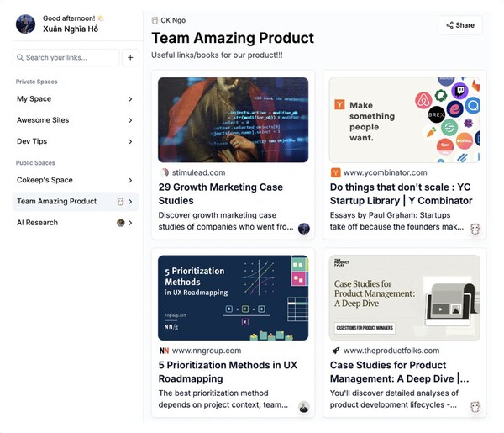This screenshot has height=433, width=504.
Task: Expand the Awesome Sites chevron
Action: pyautogui.click(x=130, y=120)
